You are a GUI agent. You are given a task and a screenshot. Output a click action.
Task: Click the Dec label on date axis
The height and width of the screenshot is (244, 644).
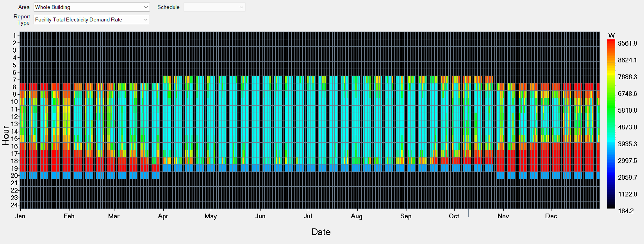(x=551, y=216)
